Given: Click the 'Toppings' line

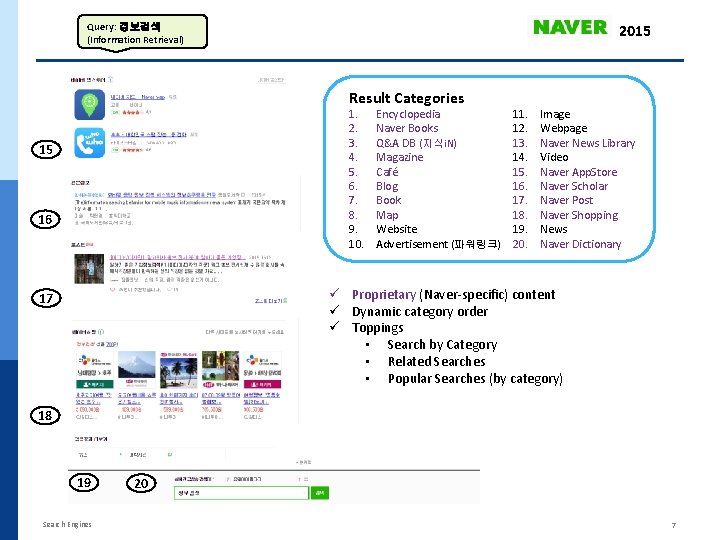Looking at the screenshot, I should [377, 327].
